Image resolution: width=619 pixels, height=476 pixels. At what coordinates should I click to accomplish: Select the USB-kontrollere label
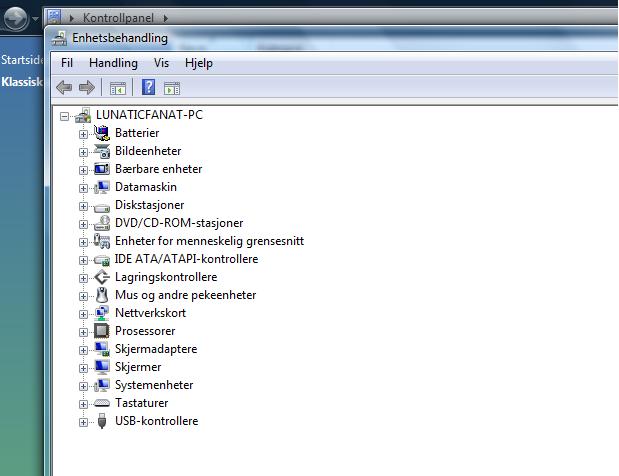156,421
